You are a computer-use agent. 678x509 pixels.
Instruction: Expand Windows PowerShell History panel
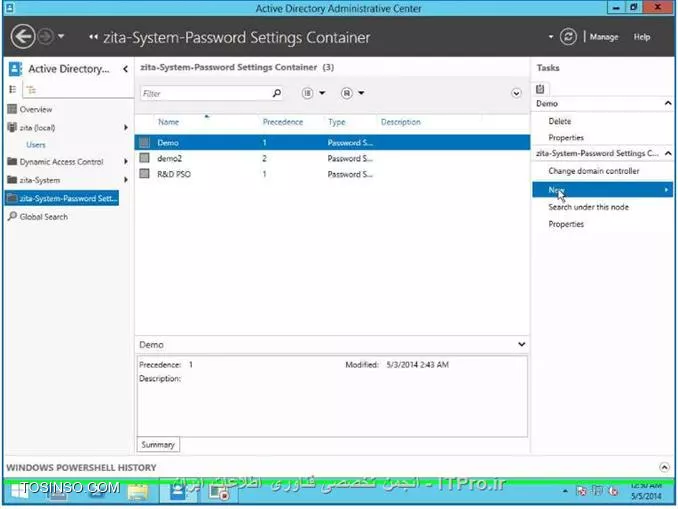pyautogui.click(x=664, y=467)
